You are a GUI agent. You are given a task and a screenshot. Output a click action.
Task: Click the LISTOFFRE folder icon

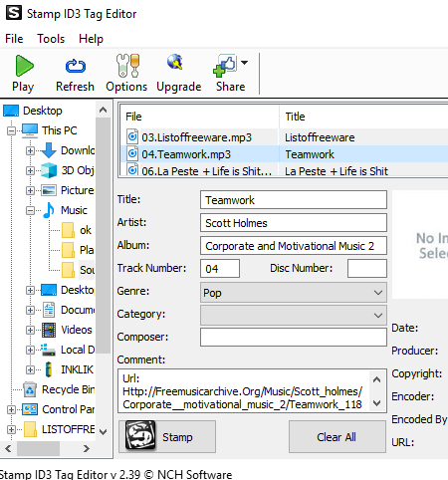pos(30,429)
